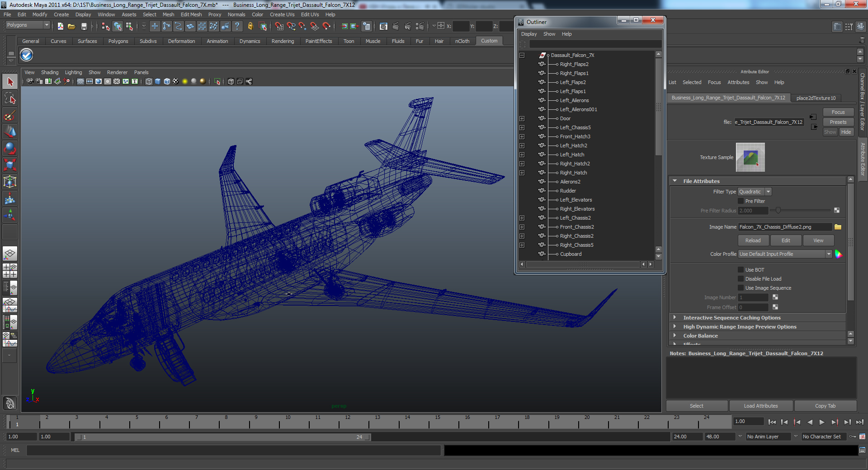Collapse the File Attributes section

(675, 181)
